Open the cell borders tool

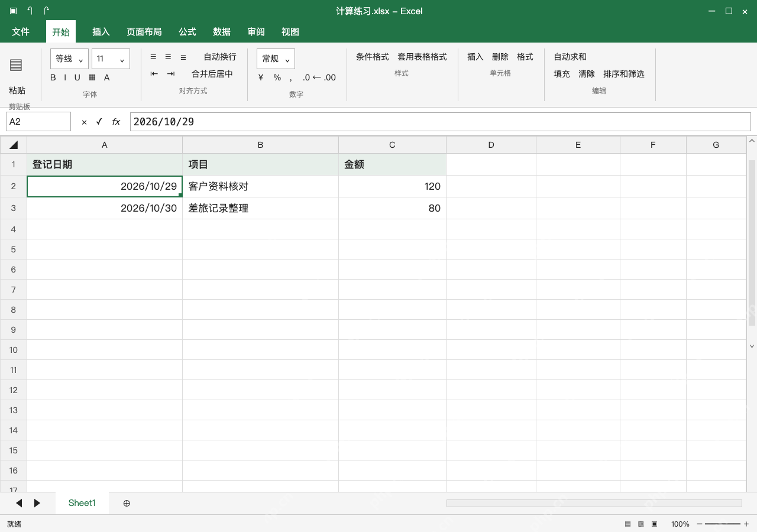92,77
